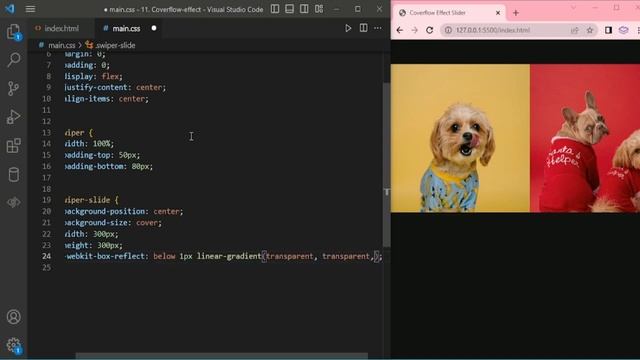This screenshot has width=640, height=360.
Task: Click the editor vertical scrollbar
Action: pos(386,165)
